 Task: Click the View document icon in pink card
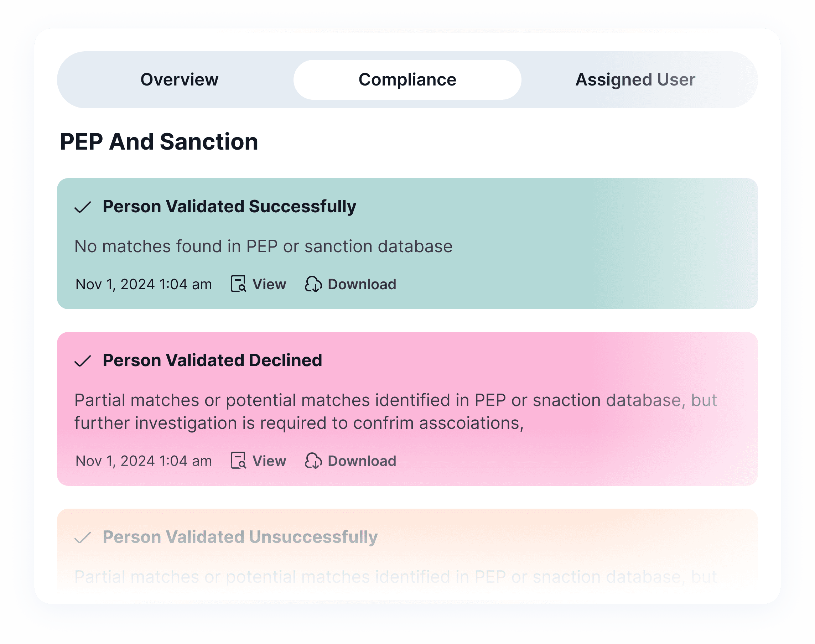click(x=238, y=460)
